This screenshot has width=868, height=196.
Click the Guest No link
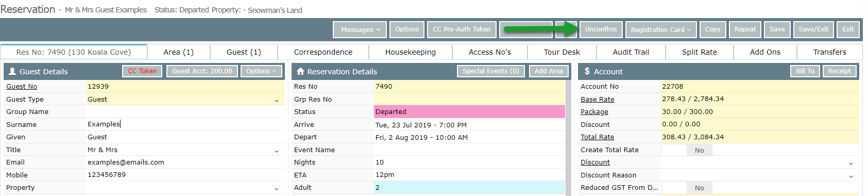click(x=22, y=87)
